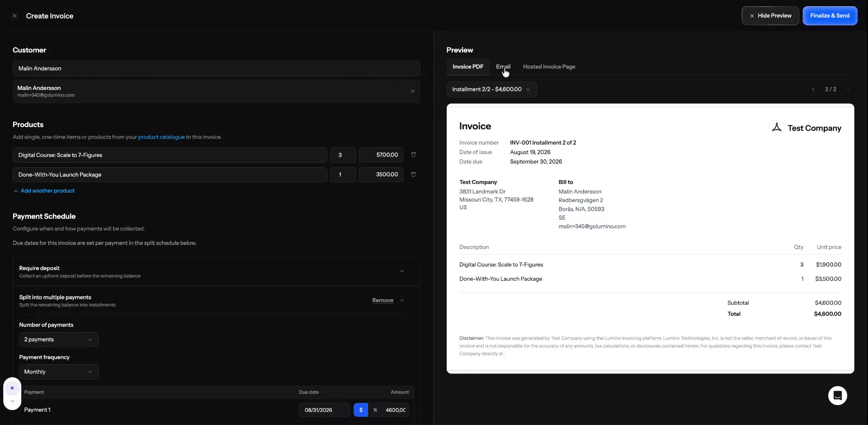Viewport: 868px width, 425px height.
Task: Switch to Email preview tab
Action: [503, 66]
